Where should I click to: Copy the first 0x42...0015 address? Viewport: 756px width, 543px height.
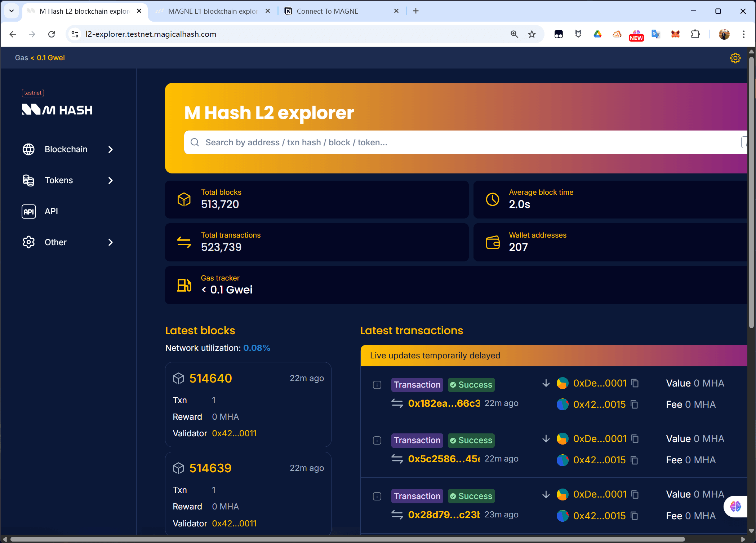coord(635,405)
